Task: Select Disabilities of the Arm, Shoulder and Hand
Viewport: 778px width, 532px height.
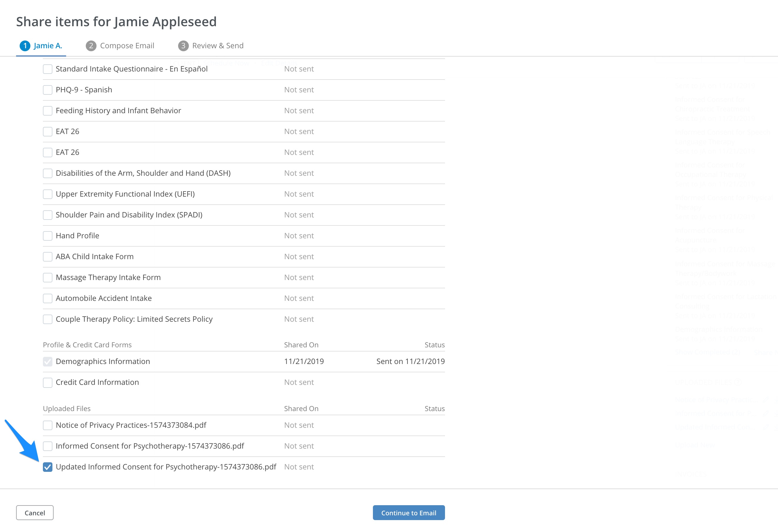Action: tap(48, 173)
